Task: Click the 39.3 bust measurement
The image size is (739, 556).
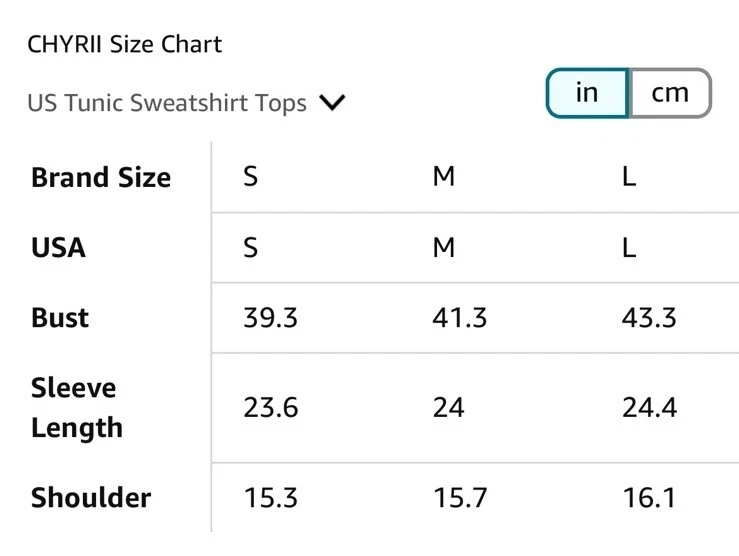Action: [x=270, y=318]
